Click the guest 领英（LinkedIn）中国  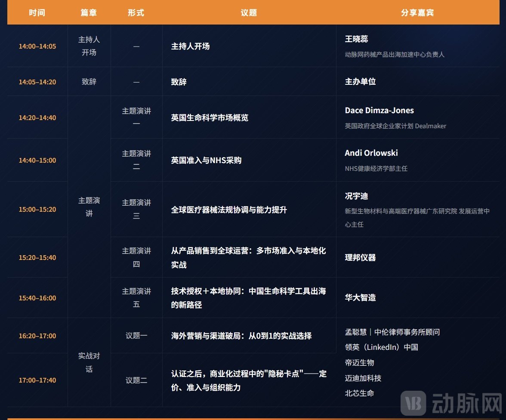[x=382, y=347]
